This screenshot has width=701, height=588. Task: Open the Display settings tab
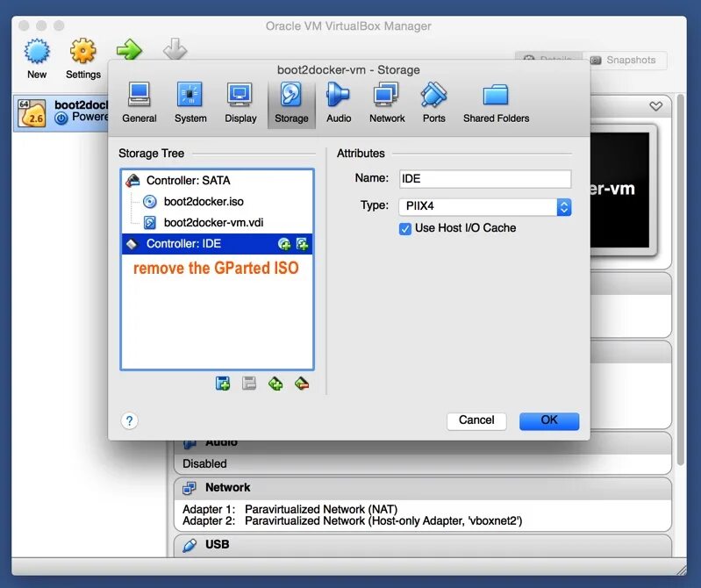(x=240, y=103)
